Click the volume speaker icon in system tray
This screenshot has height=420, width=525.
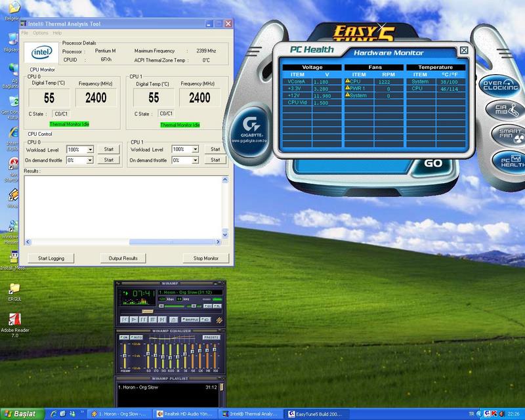(x=501, y=414)
